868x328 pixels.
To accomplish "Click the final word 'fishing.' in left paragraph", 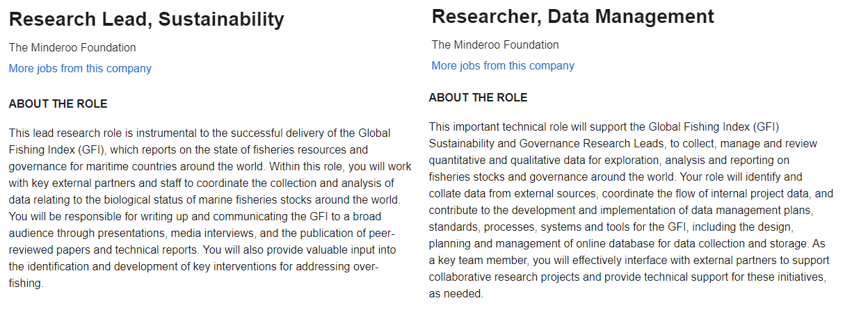I will pyautogui.click(x=26, y=284).
